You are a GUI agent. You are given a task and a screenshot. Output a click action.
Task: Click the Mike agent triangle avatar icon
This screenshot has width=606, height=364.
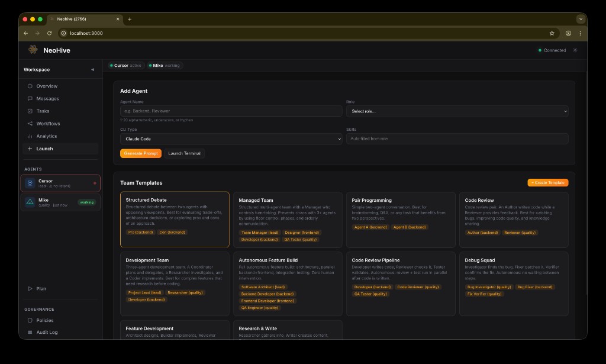click(30, 202)
